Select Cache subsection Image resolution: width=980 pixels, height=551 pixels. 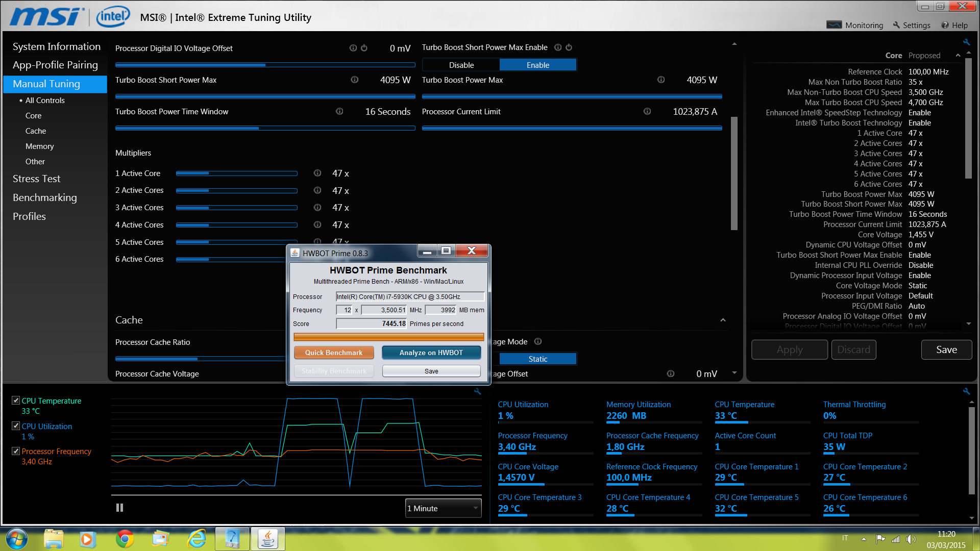click(x=36, y=131)
